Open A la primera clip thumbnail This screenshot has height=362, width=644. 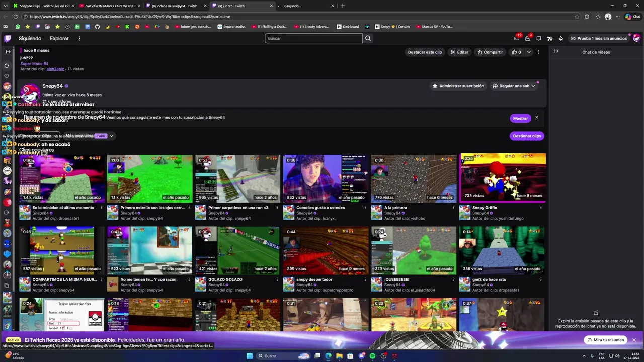point(414,178)
